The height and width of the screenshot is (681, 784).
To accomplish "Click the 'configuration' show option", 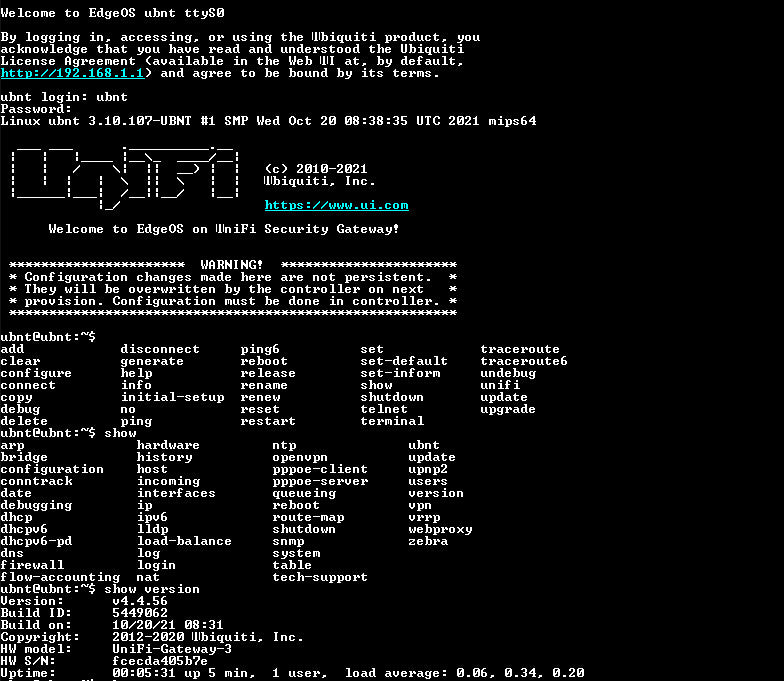I will pos(52,470).
